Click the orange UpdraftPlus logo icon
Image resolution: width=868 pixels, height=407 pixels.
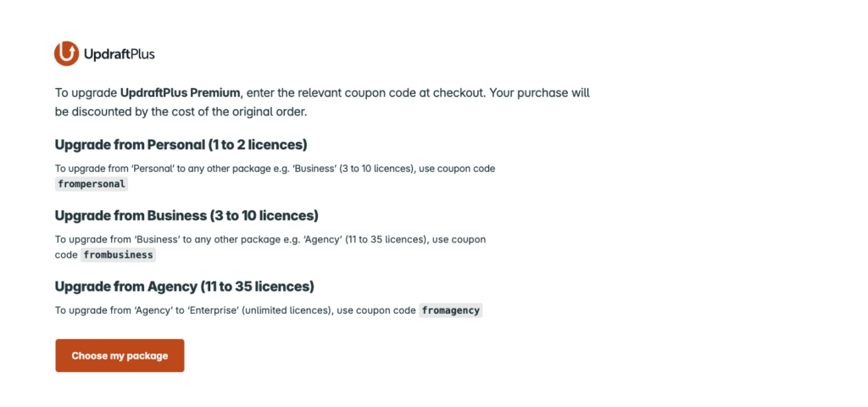pos(66,54)
